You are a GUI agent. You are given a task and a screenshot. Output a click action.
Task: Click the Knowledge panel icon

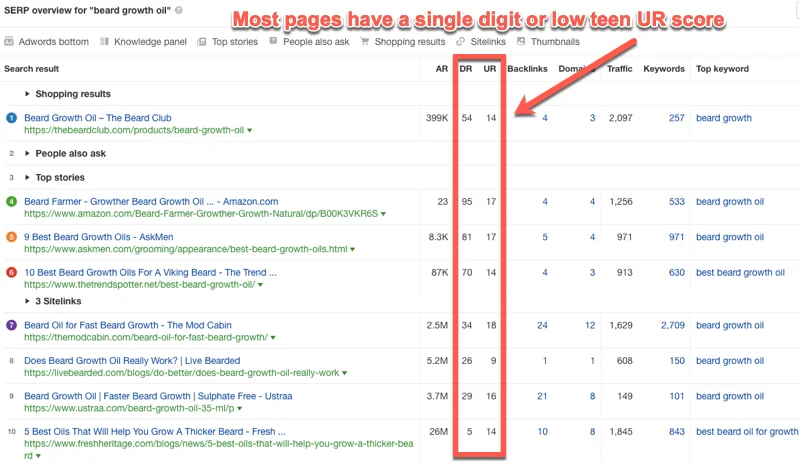(105, 42)
